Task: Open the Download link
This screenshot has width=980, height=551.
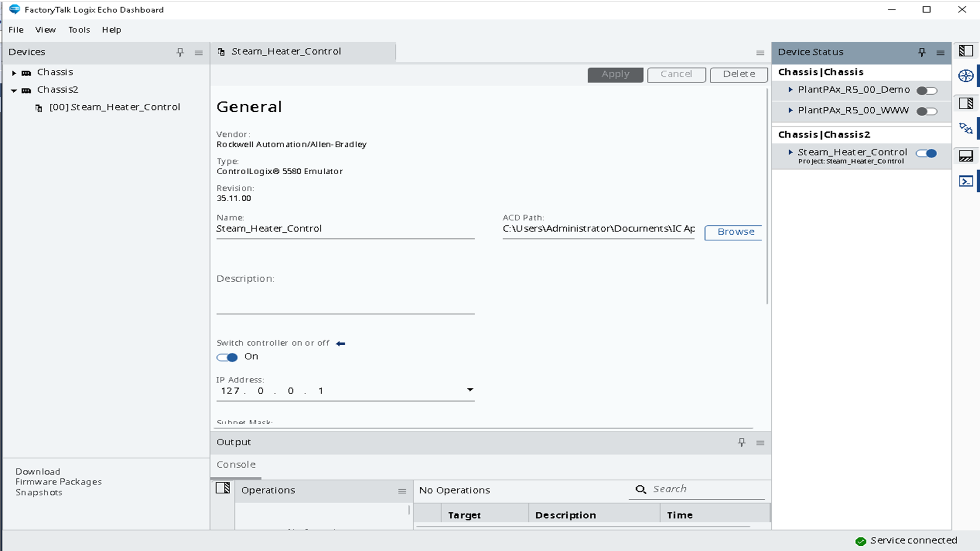Action: [38, 471]
